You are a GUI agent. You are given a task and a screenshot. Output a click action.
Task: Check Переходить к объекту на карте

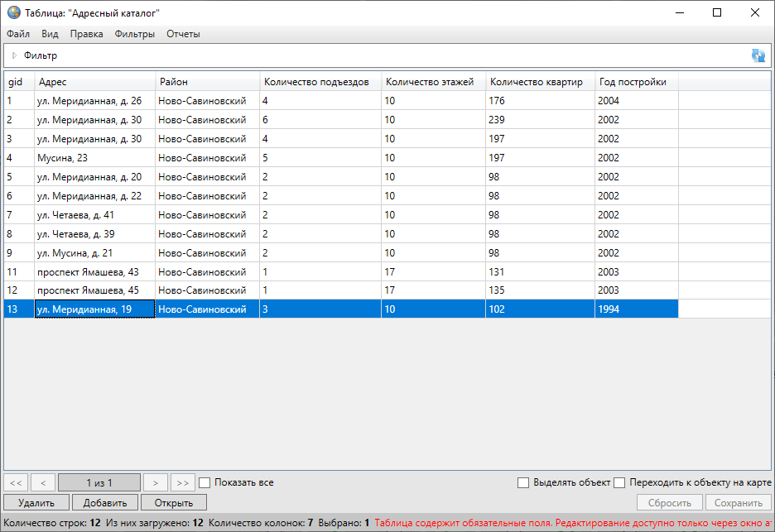[619, 482]
